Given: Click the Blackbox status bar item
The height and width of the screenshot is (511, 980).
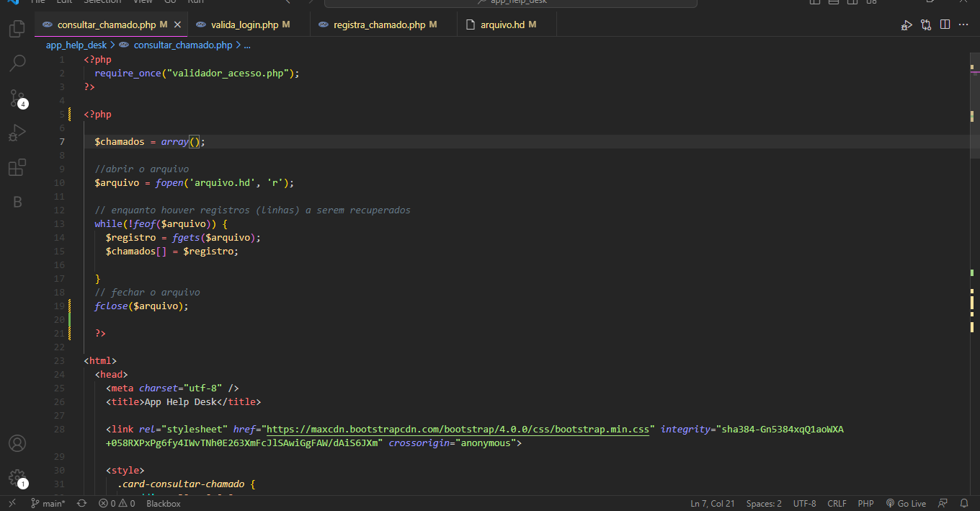Looking at the screenshot, I should [x=164, y=504].
